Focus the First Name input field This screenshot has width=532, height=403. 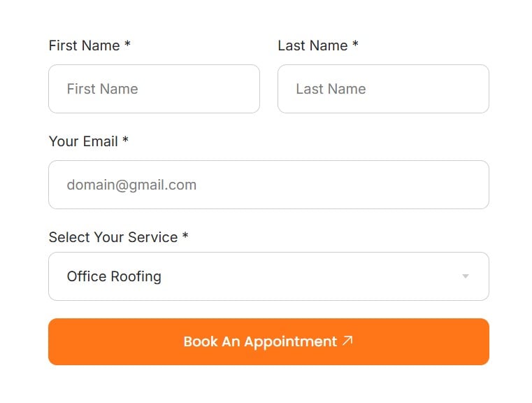pyautogui.click(x=154, y=89)
